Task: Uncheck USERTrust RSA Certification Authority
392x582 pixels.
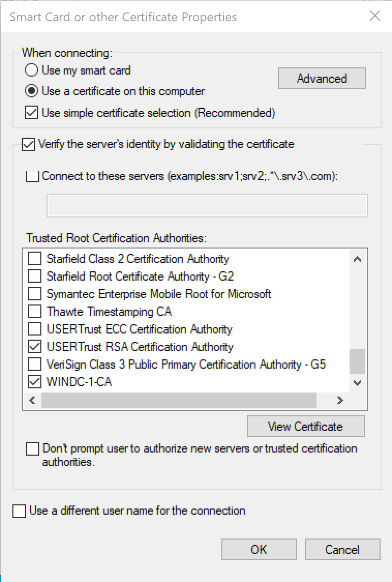Action: [x=35, y=346]
